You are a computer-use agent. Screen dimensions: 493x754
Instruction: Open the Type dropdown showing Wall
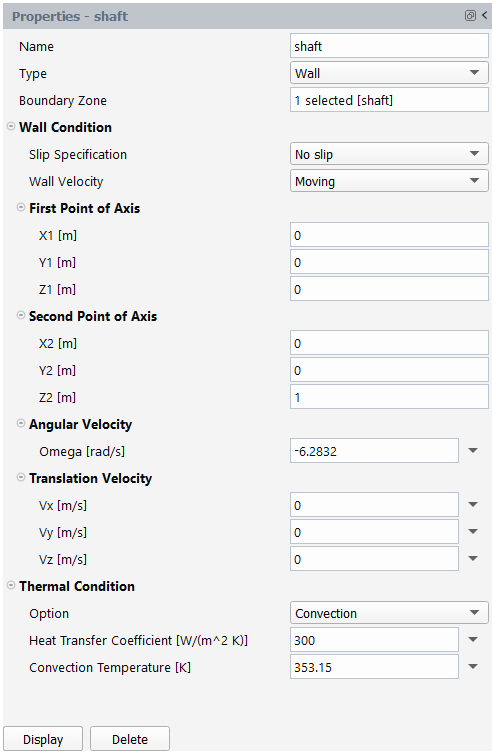pos(389,73)
